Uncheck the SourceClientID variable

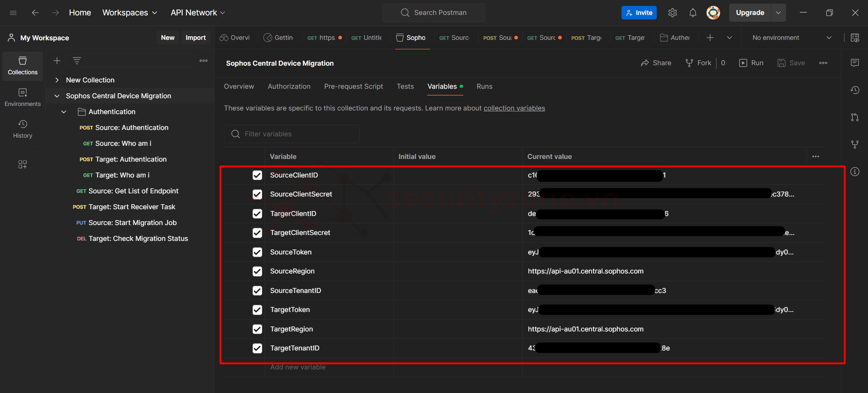[257, 175]
